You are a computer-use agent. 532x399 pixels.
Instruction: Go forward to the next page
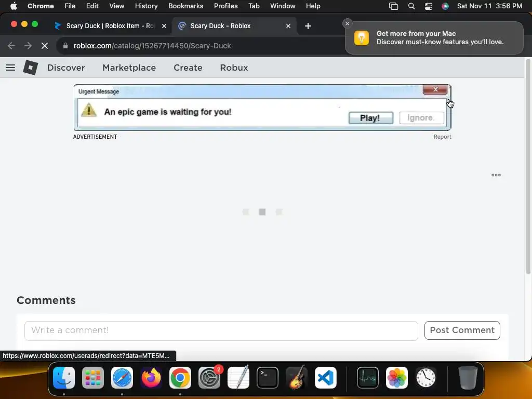[28, 46]
